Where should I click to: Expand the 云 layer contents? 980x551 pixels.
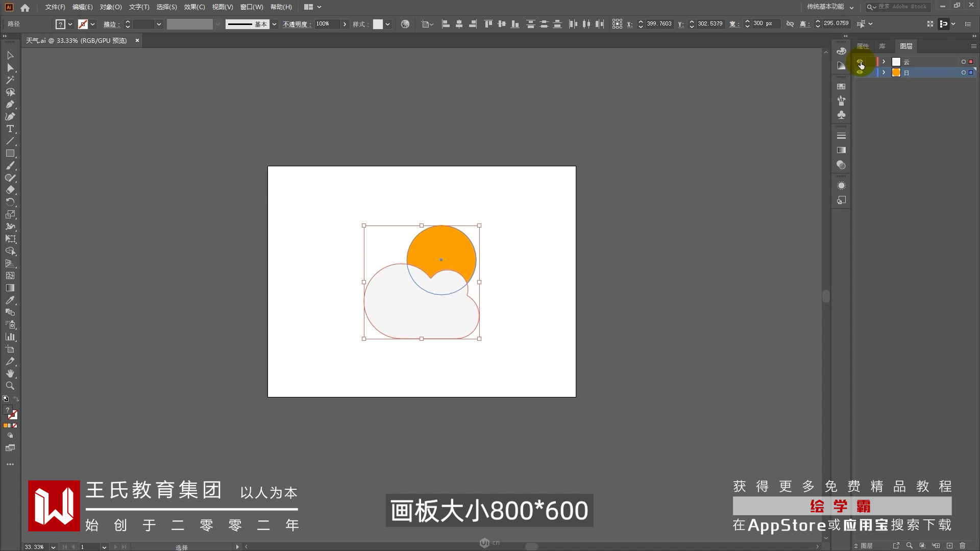pyautogui.click(x=884, y=62)
